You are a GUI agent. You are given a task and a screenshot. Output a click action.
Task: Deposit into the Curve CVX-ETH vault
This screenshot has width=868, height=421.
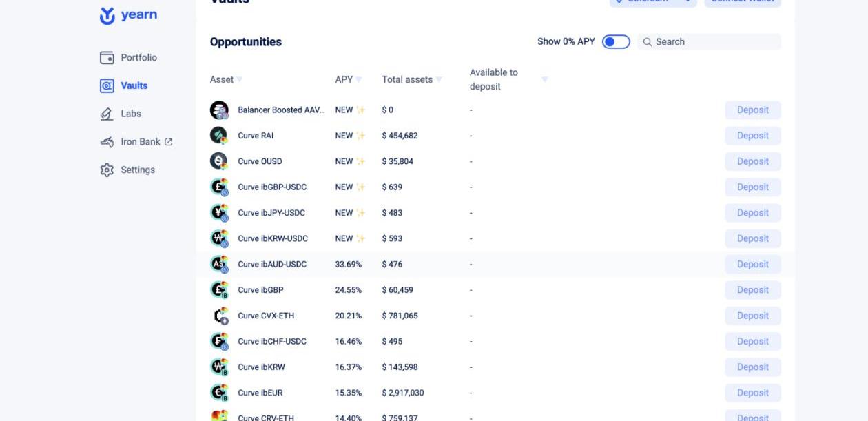pos(753,316)
